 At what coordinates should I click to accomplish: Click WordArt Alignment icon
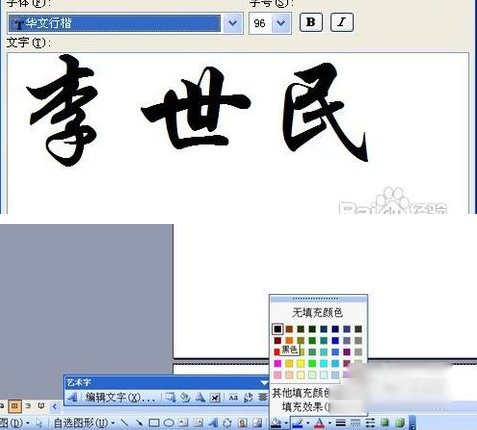(263, 397)
